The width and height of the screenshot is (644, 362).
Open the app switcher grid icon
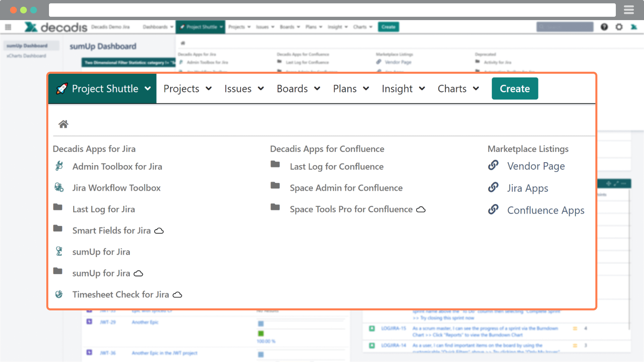tap(8, 27)
